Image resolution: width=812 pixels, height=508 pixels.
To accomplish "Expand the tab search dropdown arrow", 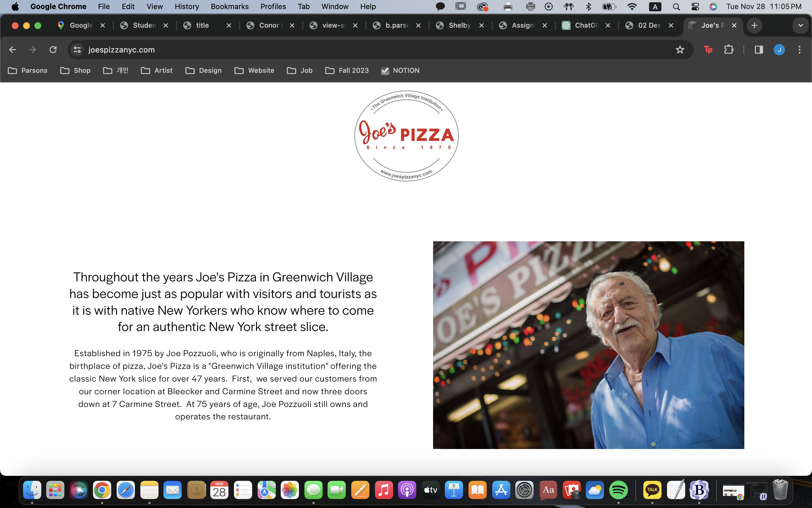I will click(x=801, y=25).
